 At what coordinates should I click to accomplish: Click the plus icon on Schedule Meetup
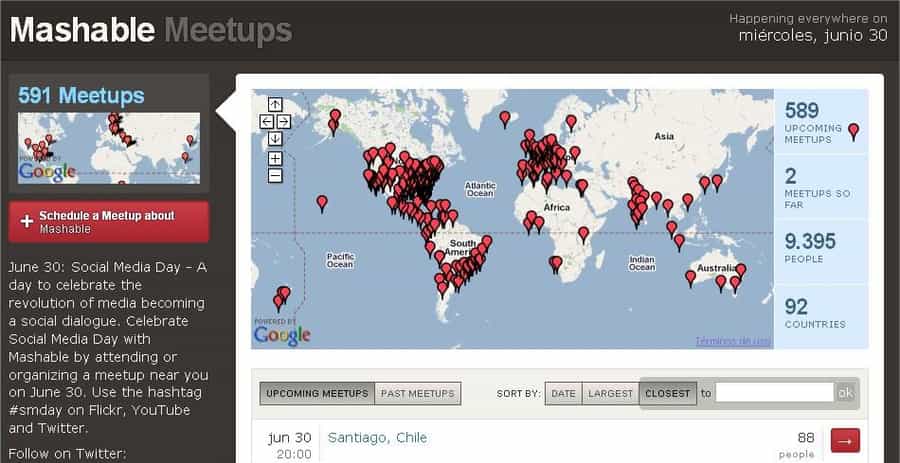point(26,222)
